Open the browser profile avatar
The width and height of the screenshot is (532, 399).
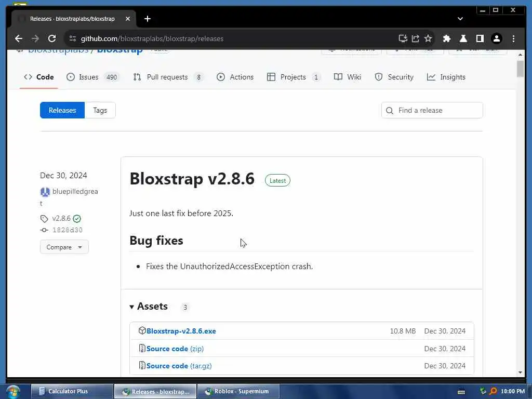pos(496,38)
